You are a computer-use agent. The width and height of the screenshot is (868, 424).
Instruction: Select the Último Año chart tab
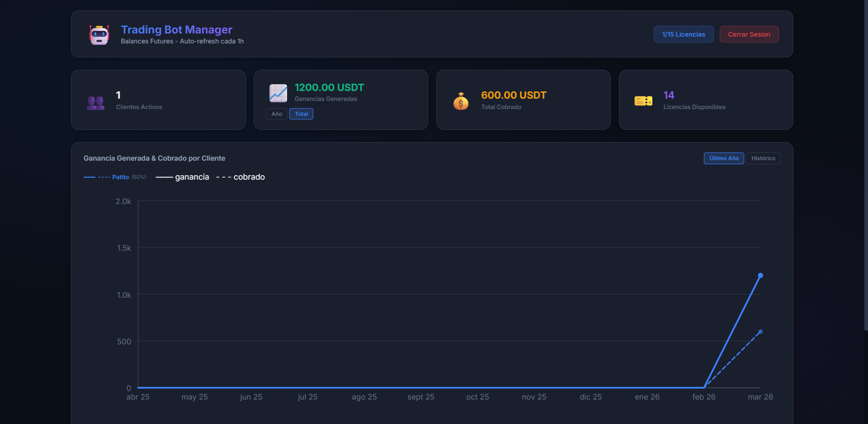[x=724, y=158]
